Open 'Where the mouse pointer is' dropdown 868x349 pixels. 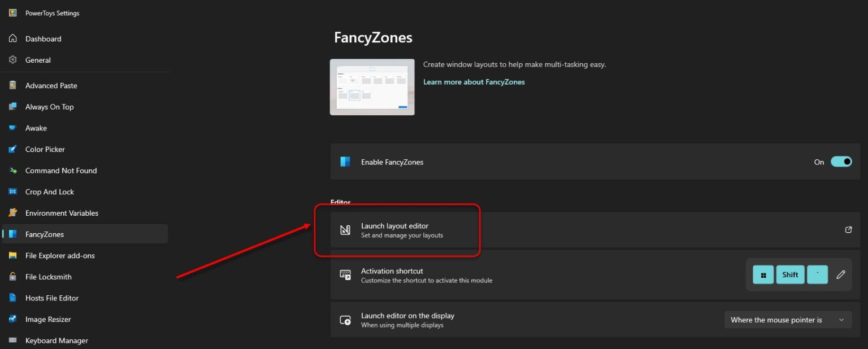coord(788,320)
